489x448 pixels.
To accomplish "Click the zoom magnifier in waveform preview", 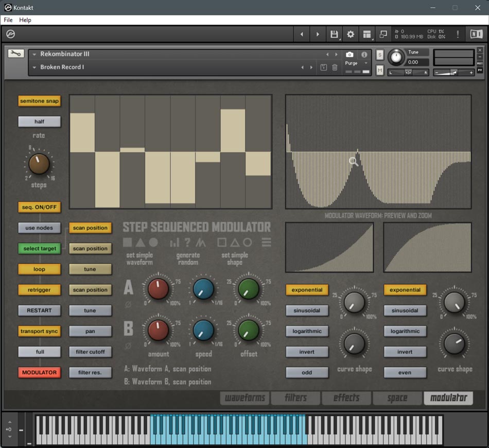I will coord(353,161).
